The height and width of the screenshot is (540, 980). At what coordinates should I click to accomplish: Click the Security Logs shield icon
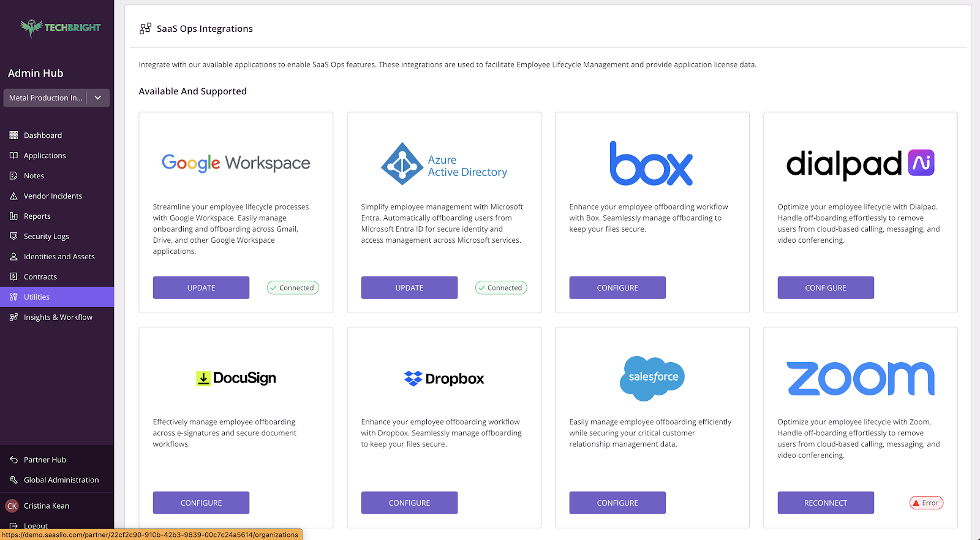pyautogui.click(x=13, y=237)
